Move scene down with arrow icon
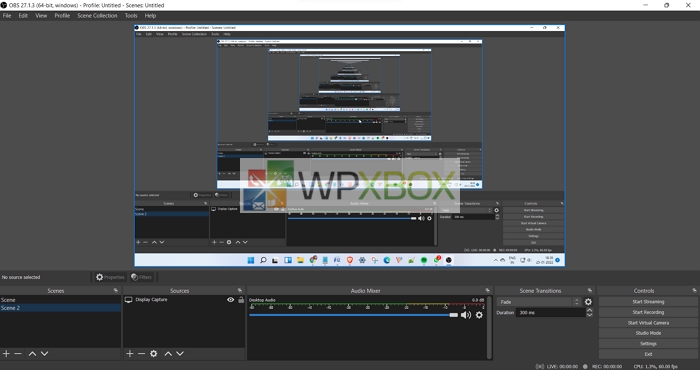Image resolution: width=700 pixels, height=370 pixels. coord(45,353)
